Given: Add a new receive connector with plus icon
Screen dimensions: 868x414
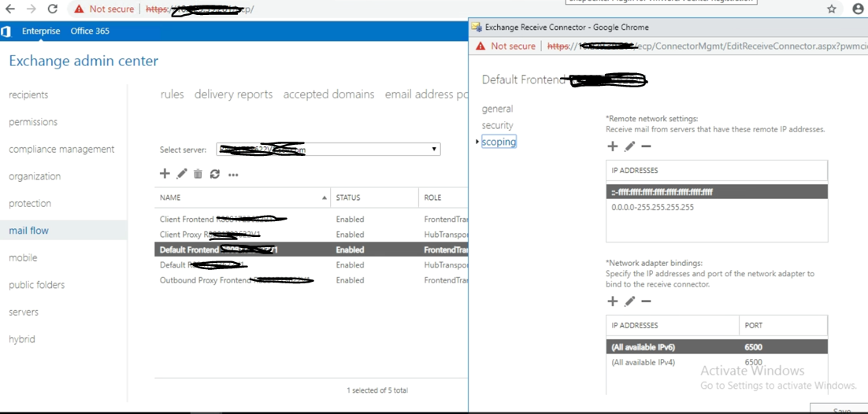Looking at the screenshot, I should (x=165, y=174).
